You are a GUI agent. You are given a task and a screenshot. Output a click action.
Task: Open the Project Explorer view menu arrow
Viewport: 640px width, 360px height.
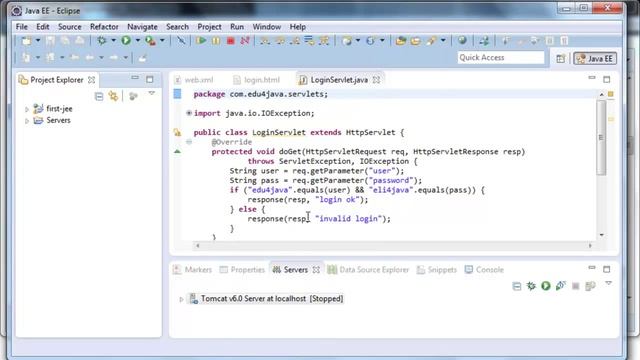(x=151, y=93)
